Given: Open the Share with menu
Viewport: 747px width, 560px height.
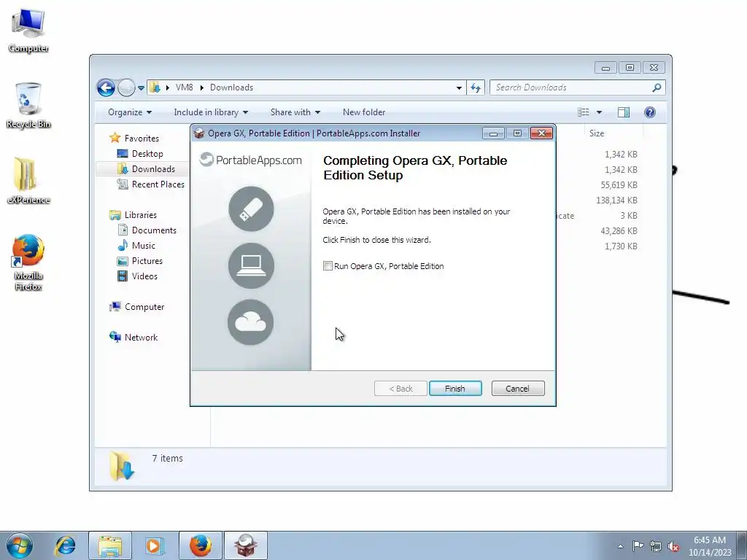Looking at the screenshot, I should (295, 112).
